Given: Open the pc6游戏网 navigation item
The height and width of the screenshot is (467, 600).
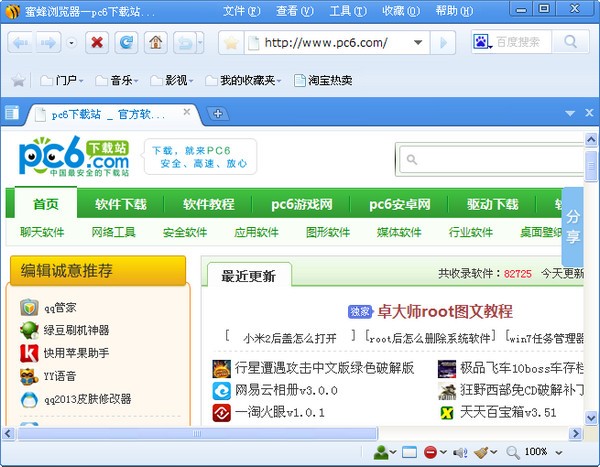Looking at the screenshot, I should [x=302, y=204].
